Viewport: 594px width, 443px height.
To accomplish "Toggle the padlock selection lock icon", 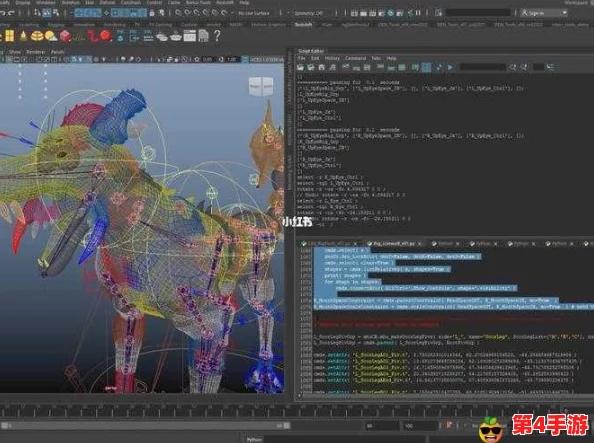I will point(152,13).
